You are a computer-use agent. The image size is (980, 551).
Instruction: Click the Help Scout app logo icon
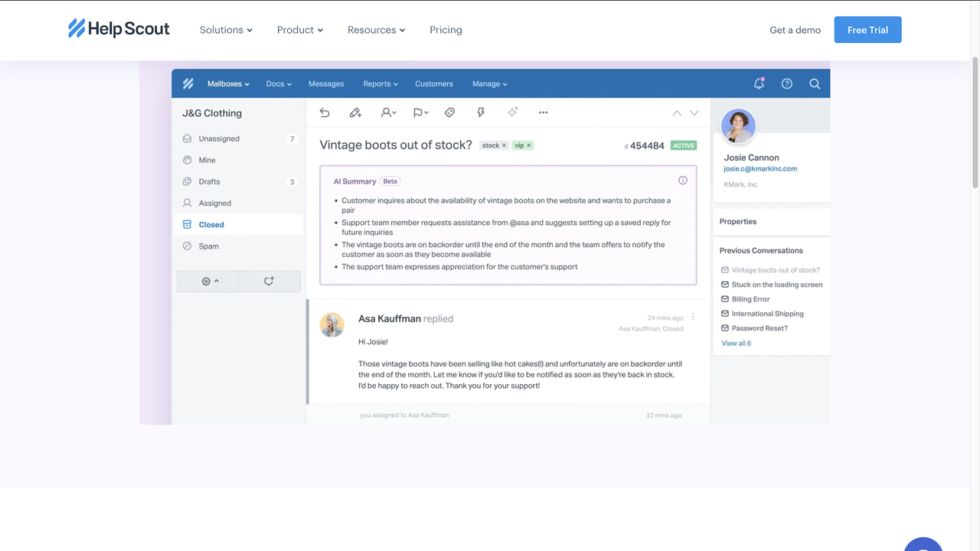pyautogui.click(x=188, y=83)
